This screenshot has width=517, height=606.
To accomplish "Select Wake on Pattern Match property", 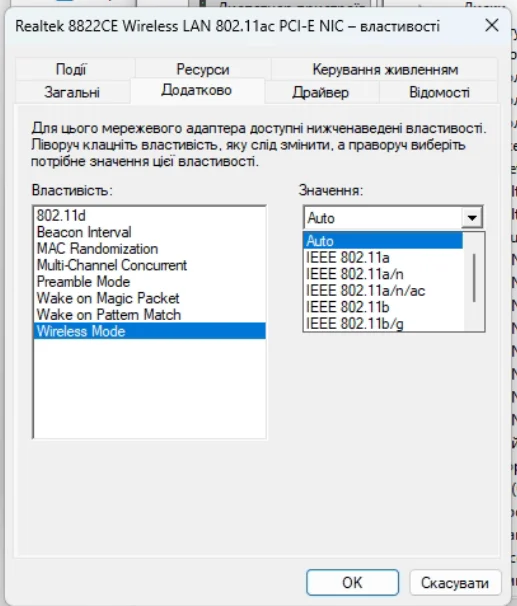I will 150,315.
